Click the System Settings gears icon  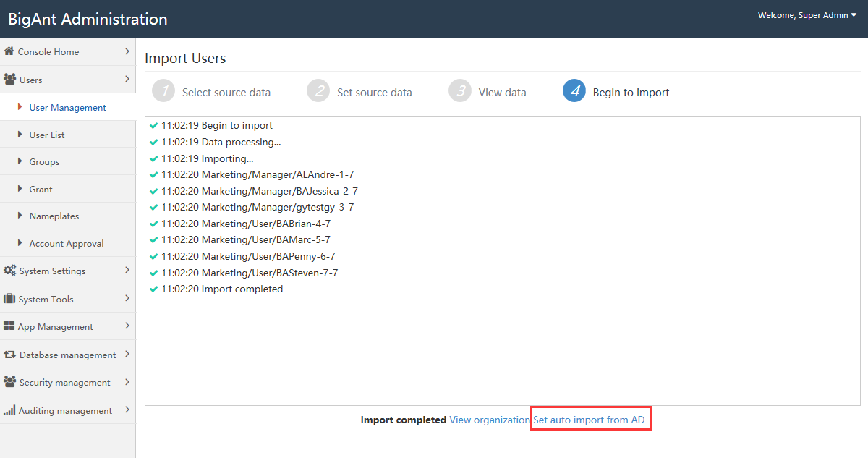click(x=10, y=271)
